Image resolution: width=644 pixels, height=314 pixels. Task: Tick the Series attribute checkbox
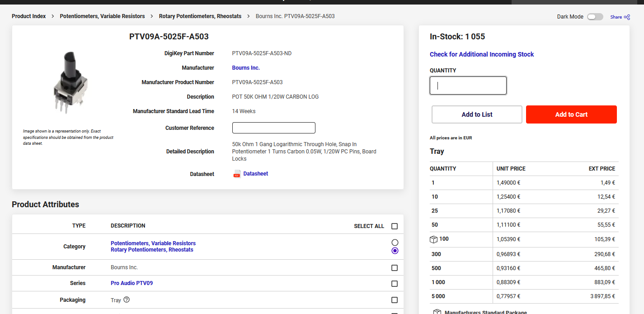395,284
